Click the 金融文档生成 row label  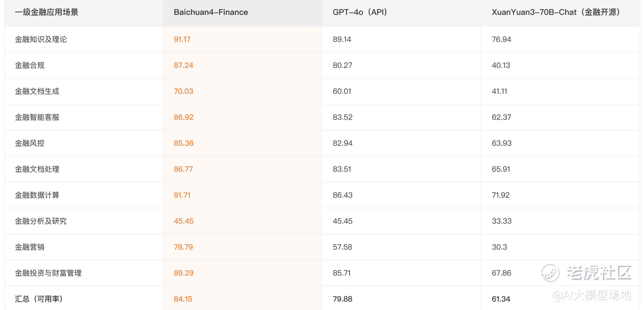[37, 91]
